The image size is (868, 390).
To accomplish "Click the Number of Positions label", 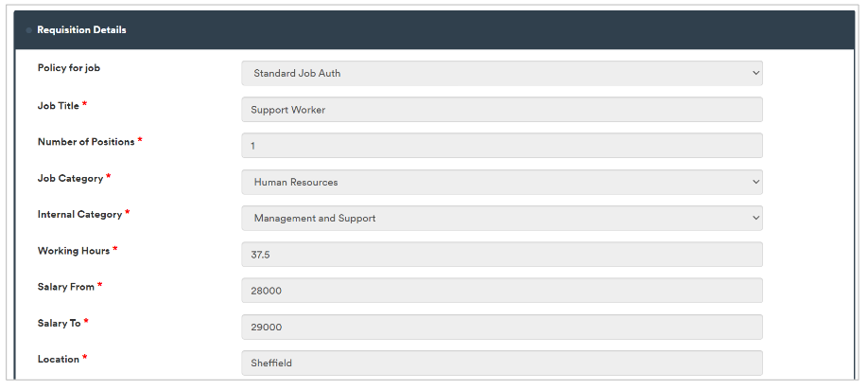I will point(85,142).
